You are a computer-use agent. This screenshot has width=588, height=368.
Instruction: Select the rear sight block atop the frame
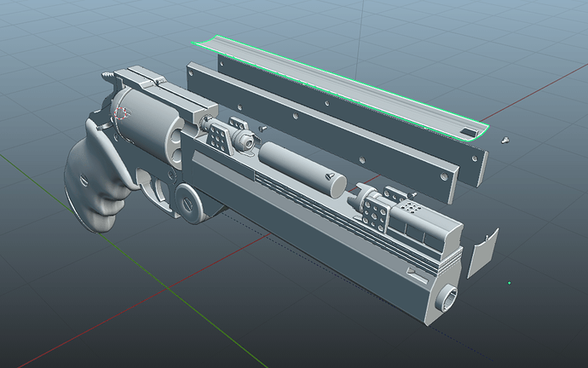141,78
